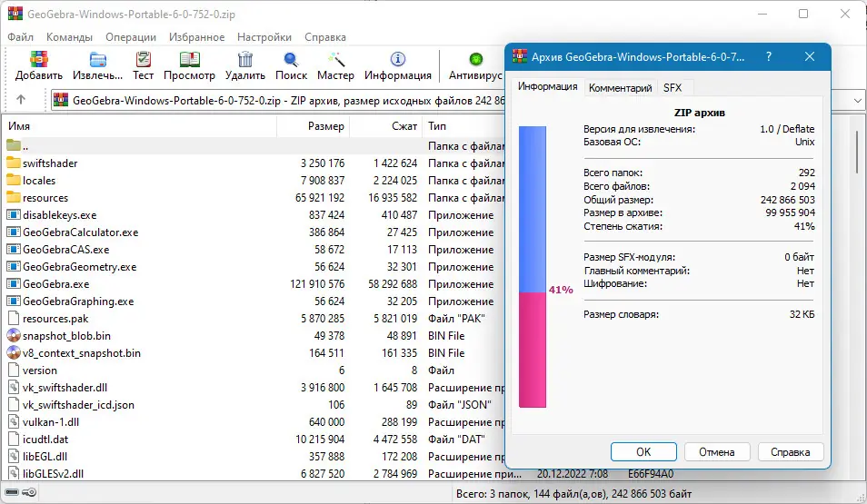Select the icudtl.dat row
The image size is (867, 504).
[x=254, y=439]
